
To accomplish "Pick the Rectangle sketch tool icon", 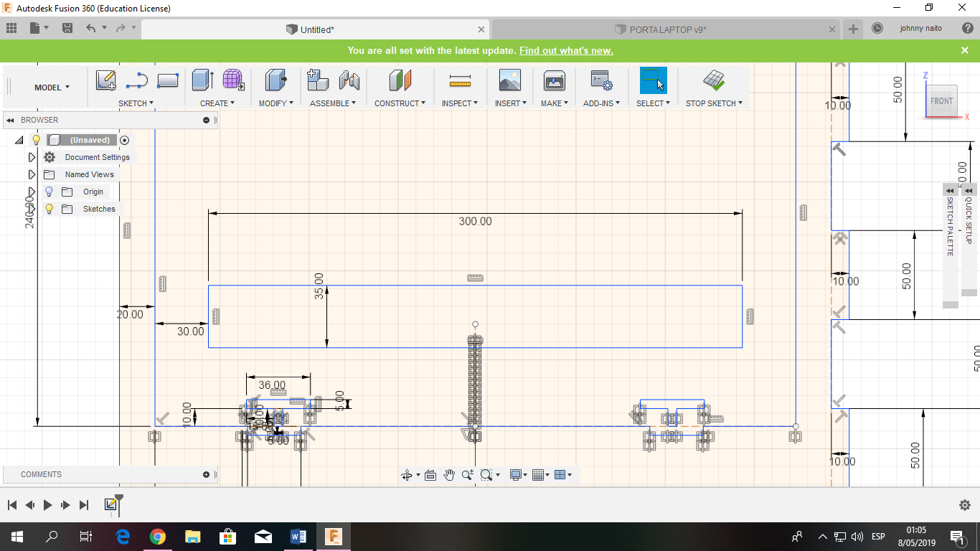I will (x=167, y=80).
